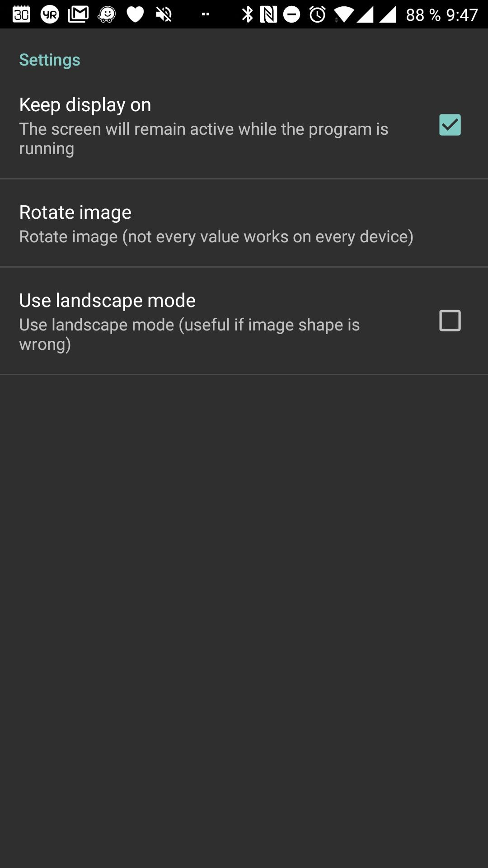Open the Rotate image setting
Viewport: 488px width, 868px height.
coord(244,223)
